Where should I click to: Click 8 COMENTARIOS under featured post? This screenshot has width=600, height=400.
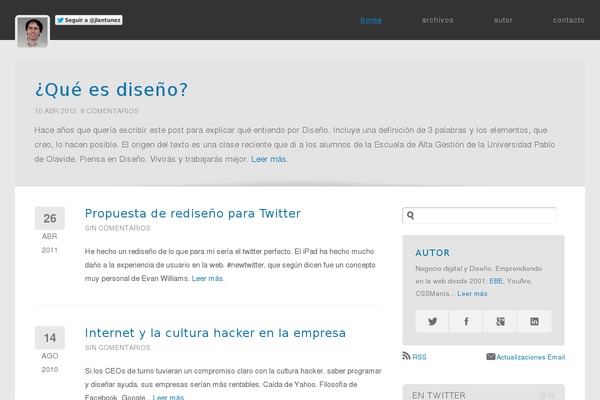[109, 111]
